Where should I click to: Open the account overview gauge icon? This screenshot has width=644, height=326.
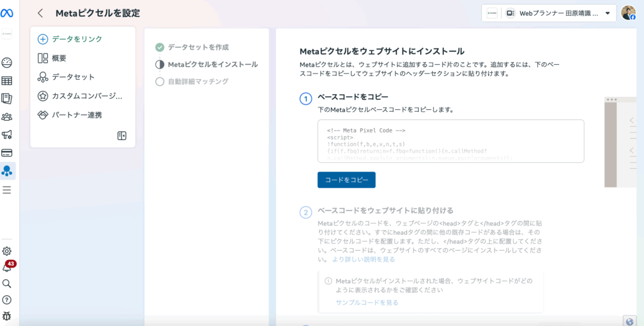point(7,62)
